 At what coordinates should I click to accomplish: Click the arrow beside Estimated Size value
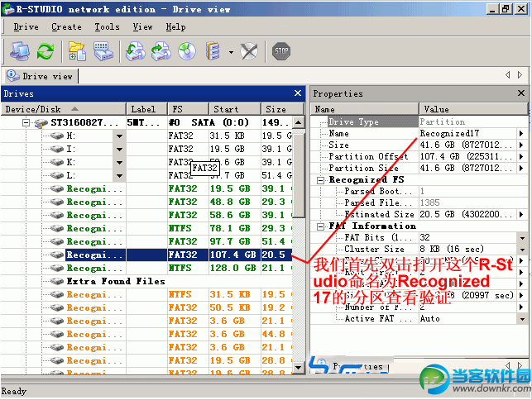(521, 214)
